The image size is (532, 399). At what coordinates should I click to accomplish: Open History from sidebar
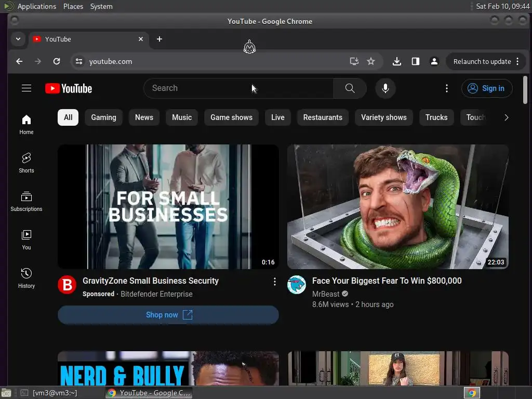26,278
